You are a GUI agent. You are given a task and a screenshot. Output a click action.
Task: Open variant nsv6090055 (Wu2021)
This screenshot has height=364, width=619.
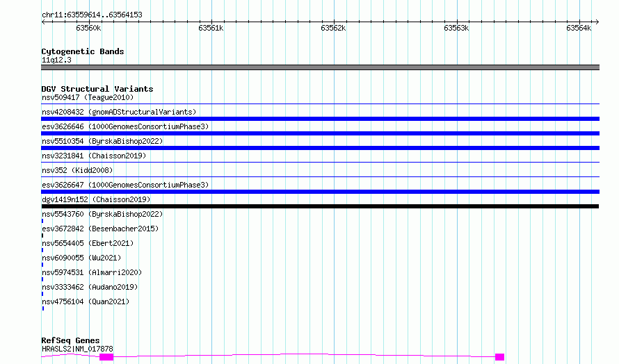coord(81,258)
